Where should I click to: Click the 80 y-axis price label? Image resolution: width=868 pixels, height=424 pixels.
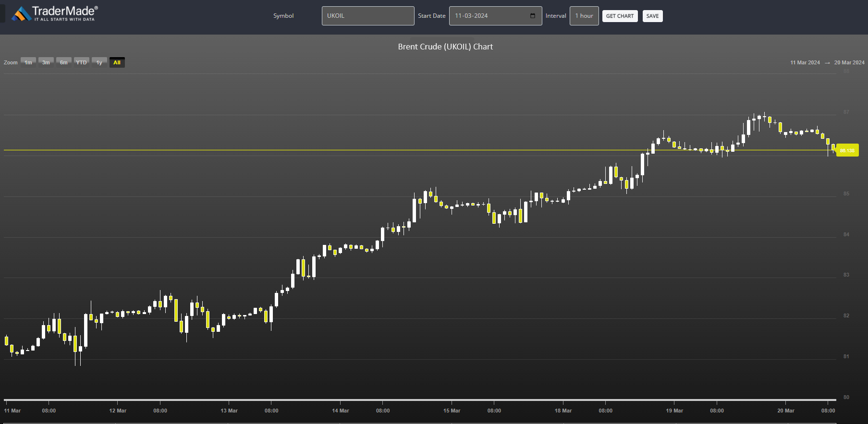(846, 397)
